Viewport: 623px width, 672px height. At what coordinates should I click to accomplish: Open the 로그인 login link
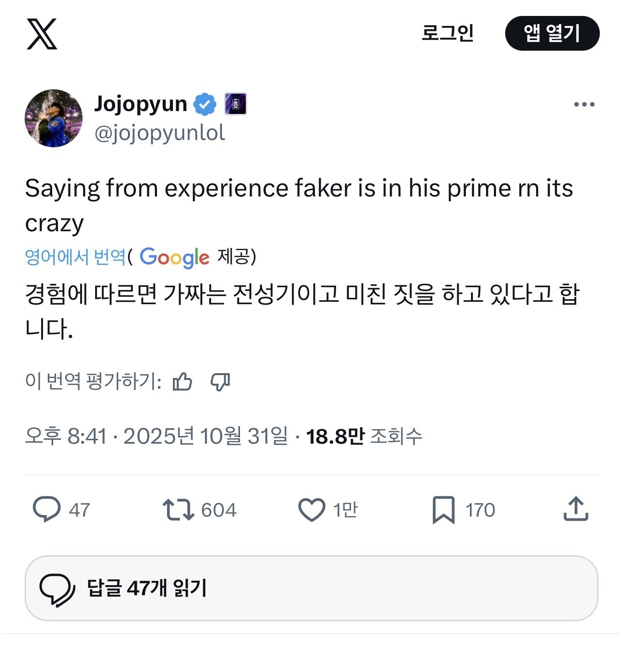447,33
